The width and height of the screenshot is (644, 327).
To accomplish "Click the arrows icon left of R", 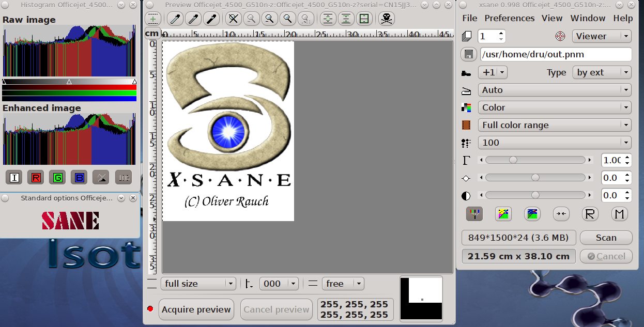I will pyautogui.click(x=561, y=213).
